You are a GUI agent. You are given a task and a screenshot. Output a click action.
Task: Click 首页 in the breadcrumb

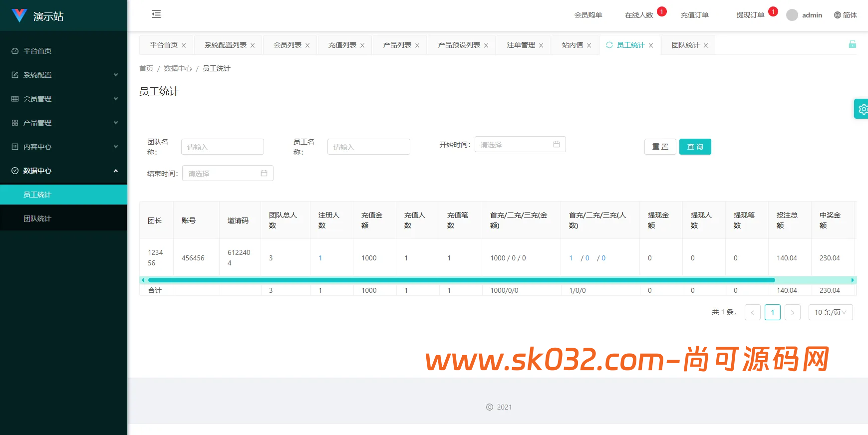[146, 68]
